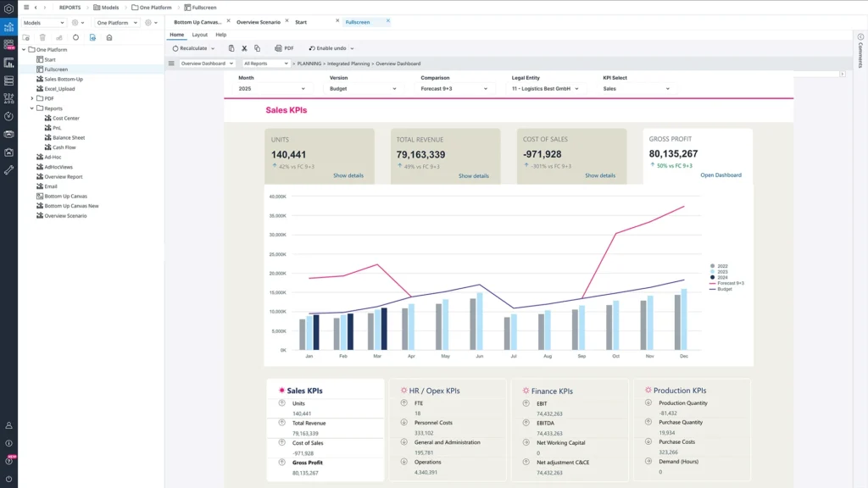Expand the PDF folder in the tree
The image size is (868, 488).
coord(32,98)
